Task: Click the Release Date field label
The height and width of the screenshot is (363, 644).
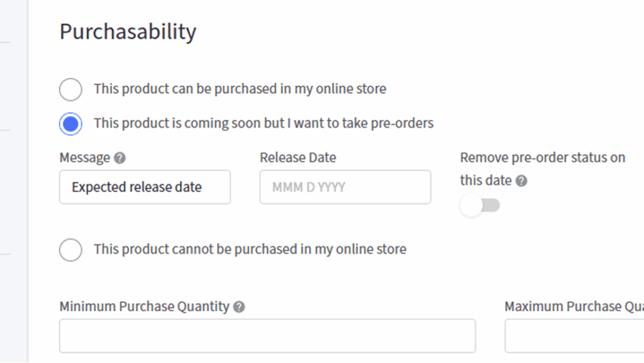Action: 297,157
